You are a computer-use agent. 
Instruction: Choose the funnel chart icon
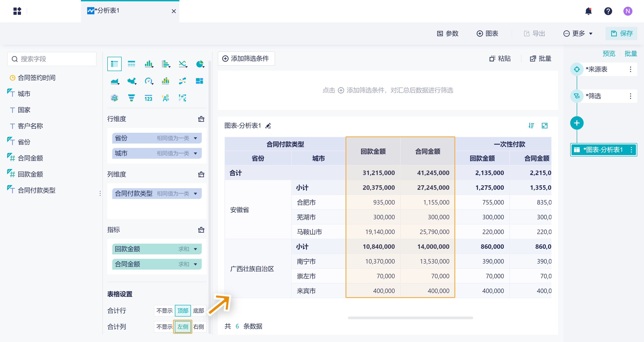point(131,98)
